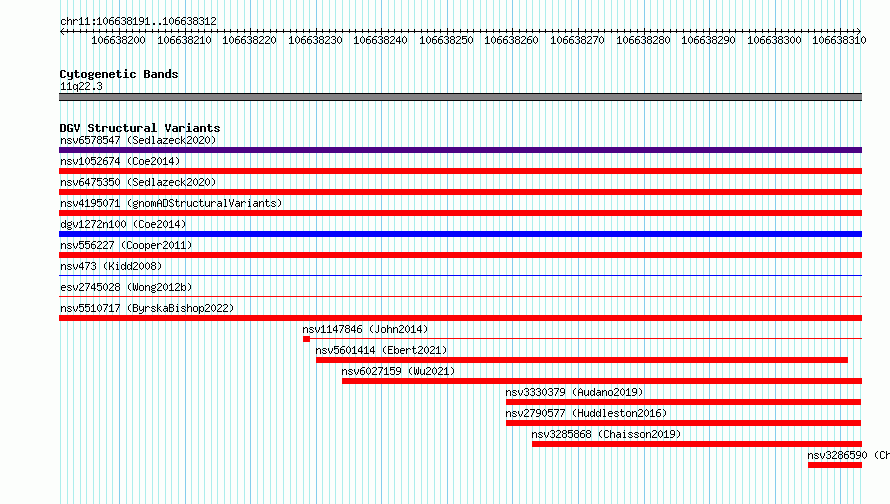Screen dimensions: 890x504
Task: Select the red nsv5510717 variant bar
Action: [x=460, y=318]
